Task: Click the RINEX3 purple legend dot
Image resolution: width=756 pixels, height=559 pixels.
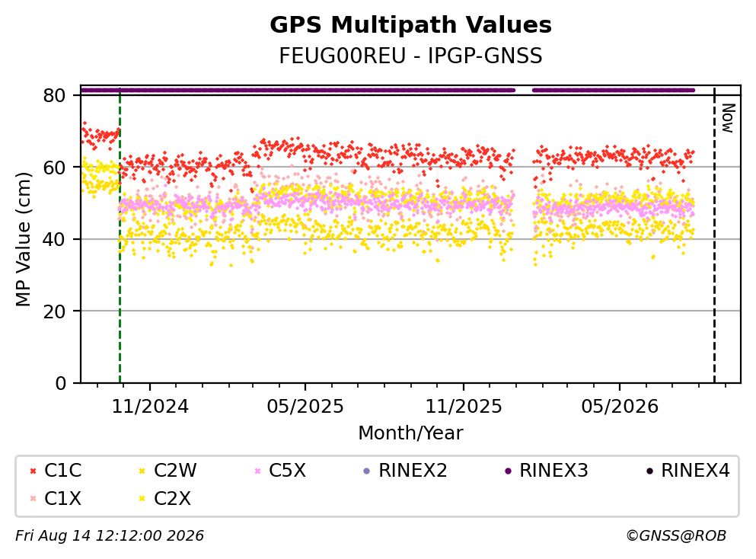Action: coord(508,471)
